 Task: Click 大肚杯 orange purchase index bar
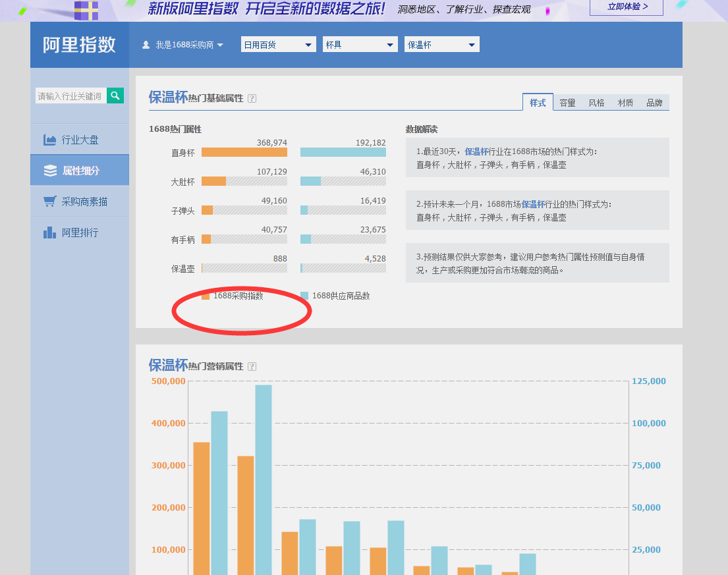(x=213, y=181)
